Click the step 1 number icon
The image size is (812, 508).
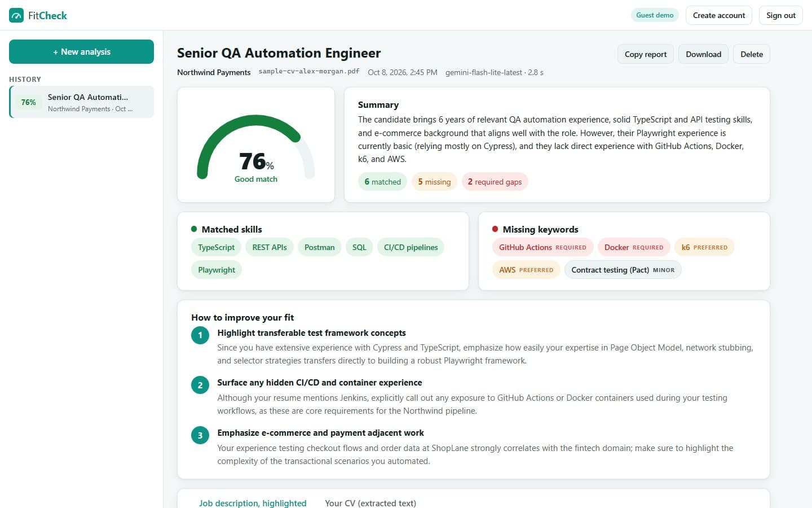click(x=200, y=335)
